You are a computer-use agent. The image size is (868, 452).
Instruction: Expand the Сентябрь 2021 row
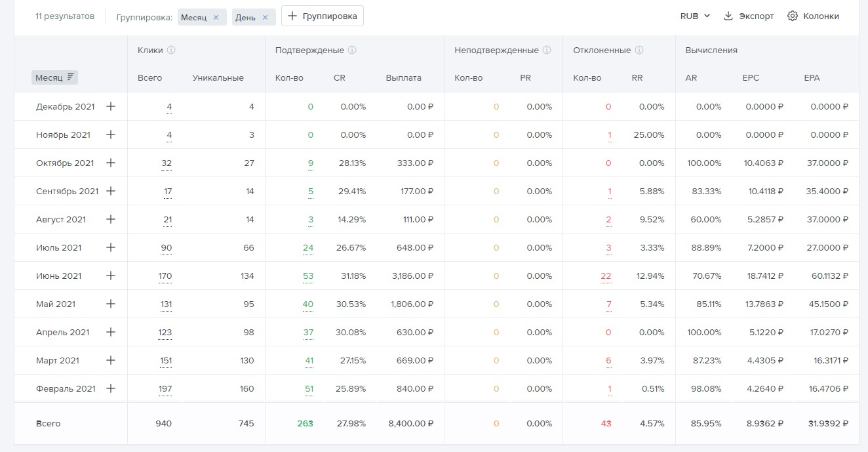click(111, 191)
